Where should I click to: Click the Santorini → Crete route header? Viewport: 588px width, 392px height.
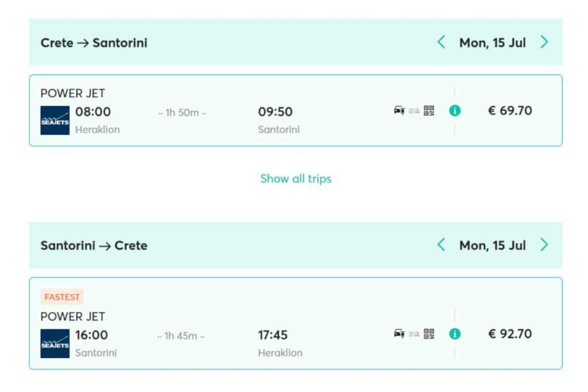click(x=94, y=246)
